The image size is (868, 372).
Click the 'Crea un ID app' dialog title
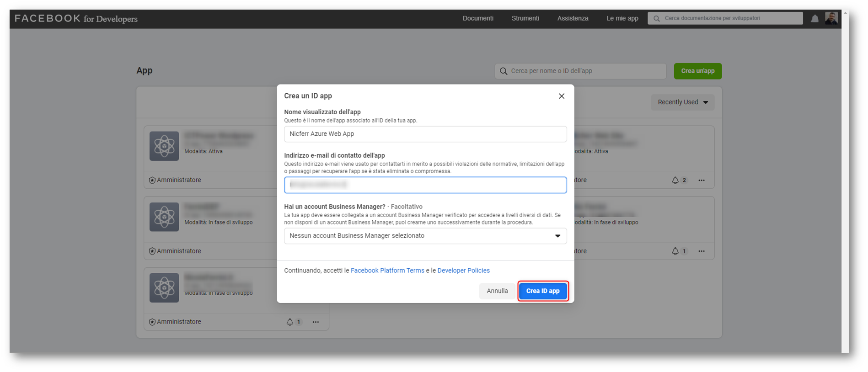308,96
